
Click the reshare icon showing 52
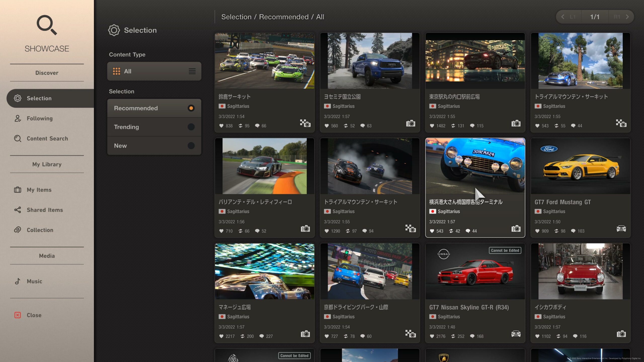346,126
